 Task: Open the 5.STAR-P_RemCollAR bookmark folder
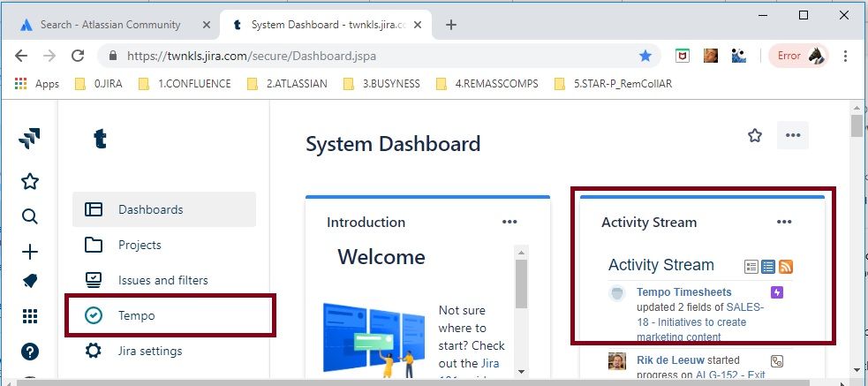(614, 84)
